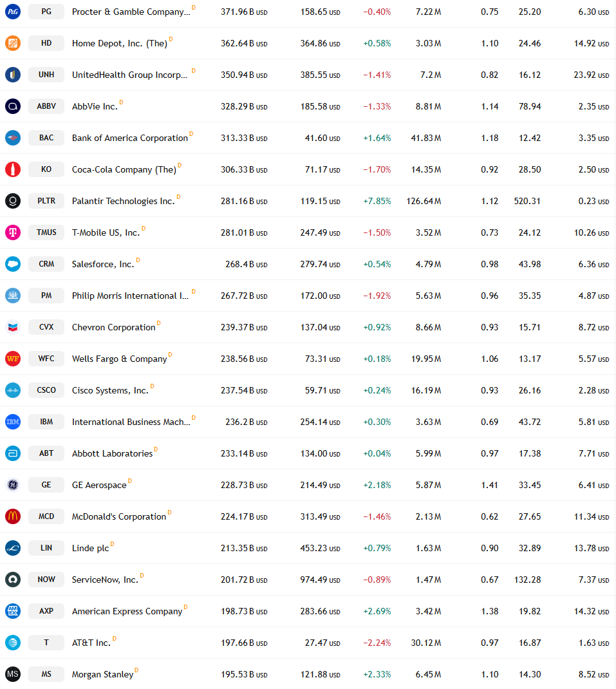616x689 pixels.
Task: Click Linde price 453.23 USD
Action: [321, 549]
